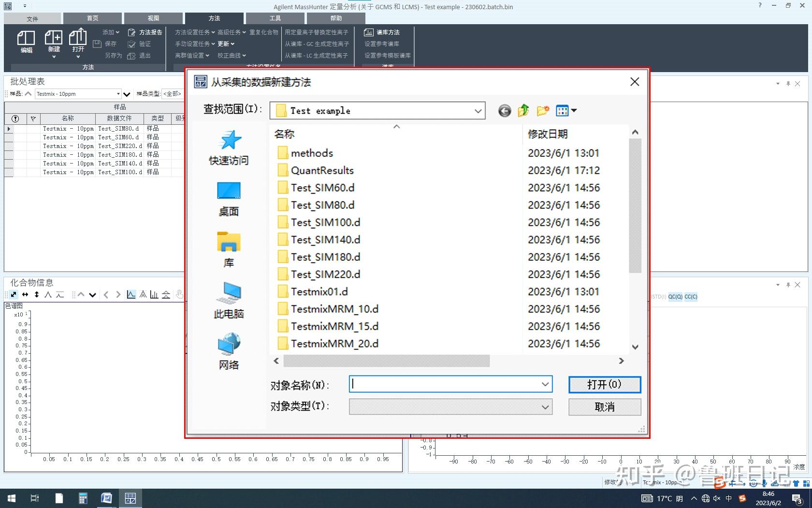Toggle autoscale both axes in 化合物信息
The width and height of the screenshot is (812, 508).
click(x=14, y=295)
